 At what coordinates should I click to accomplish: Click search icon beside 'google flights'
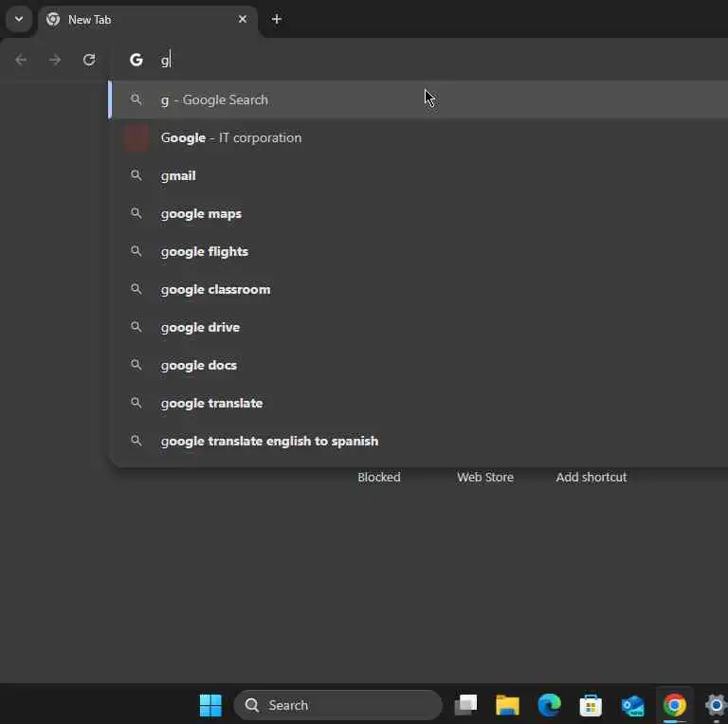(x=136, y=251)
